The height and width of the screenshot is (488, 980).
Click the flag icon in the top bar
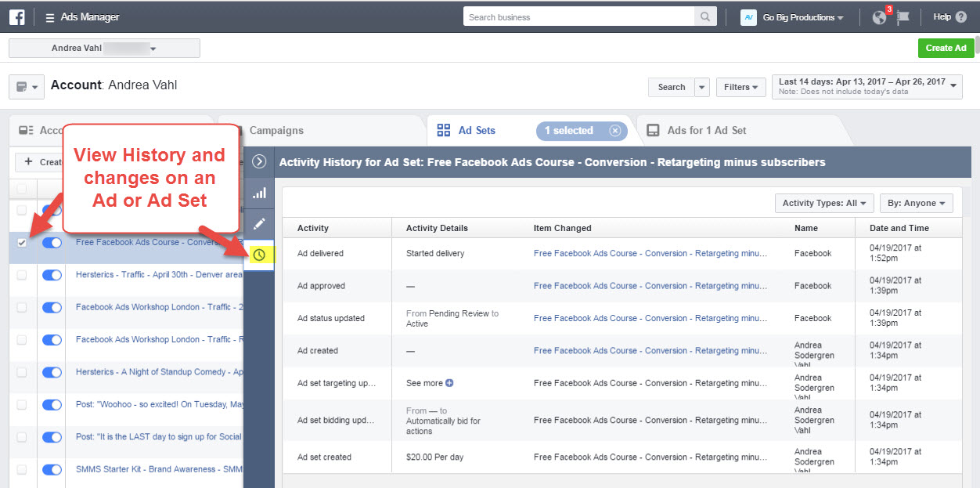click(x=903, y=17)
